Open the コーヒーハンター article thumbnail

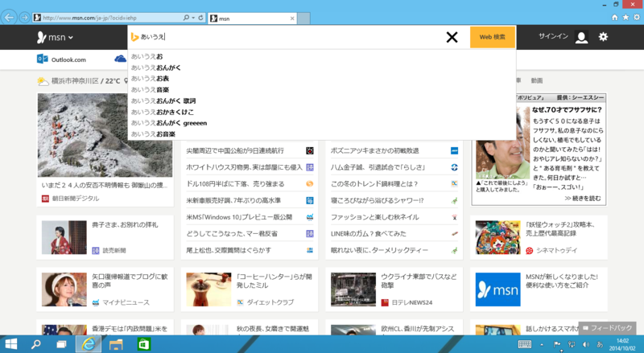(x=208, y=289)
